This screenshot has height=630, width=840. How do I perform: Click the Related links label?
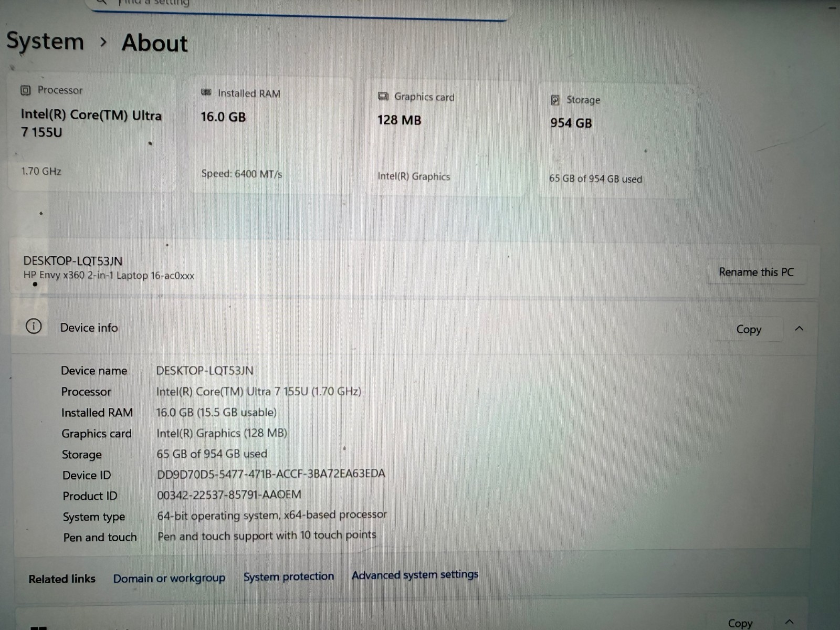62,579
